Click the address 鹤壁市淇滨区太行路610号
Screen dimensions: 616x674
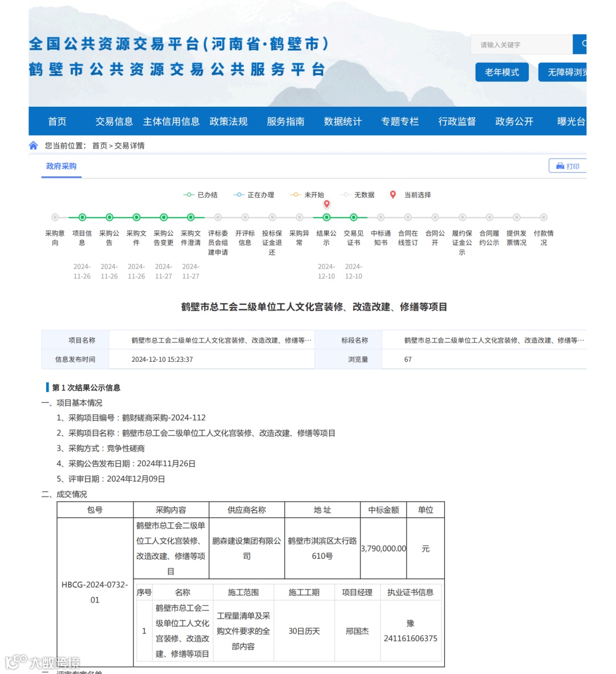click(x=322, y=548)
